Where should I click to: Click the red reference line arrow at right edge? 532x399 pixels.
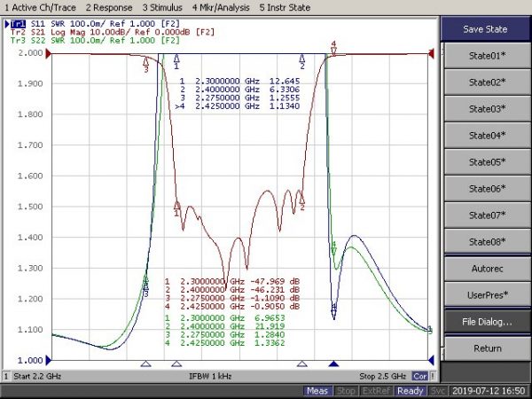click(x=432, y=54)
